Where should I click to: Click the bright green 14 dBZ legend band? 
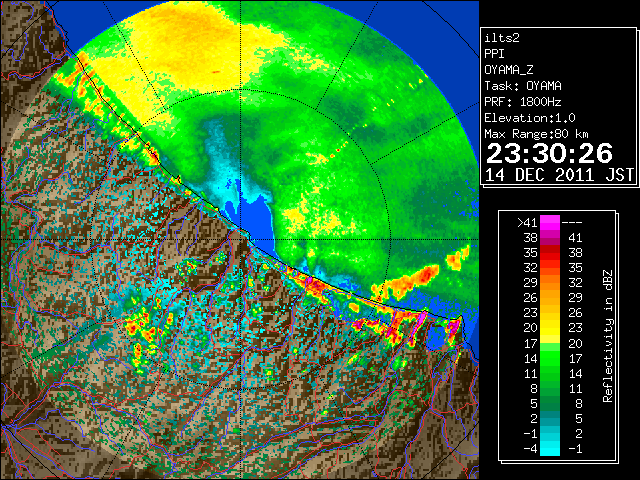(550, 358)
